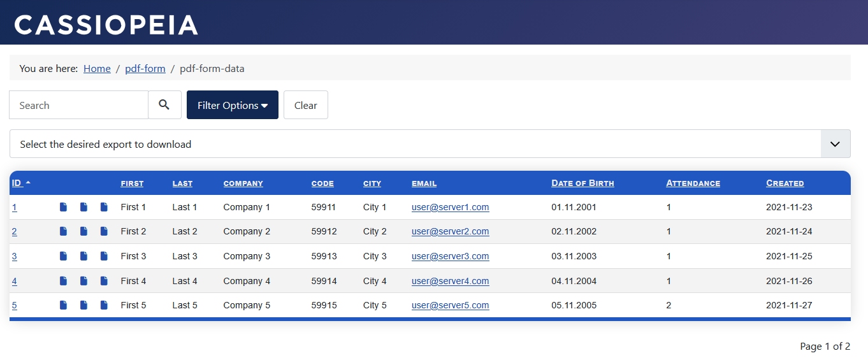Sort by Date of Birth column

582,183
